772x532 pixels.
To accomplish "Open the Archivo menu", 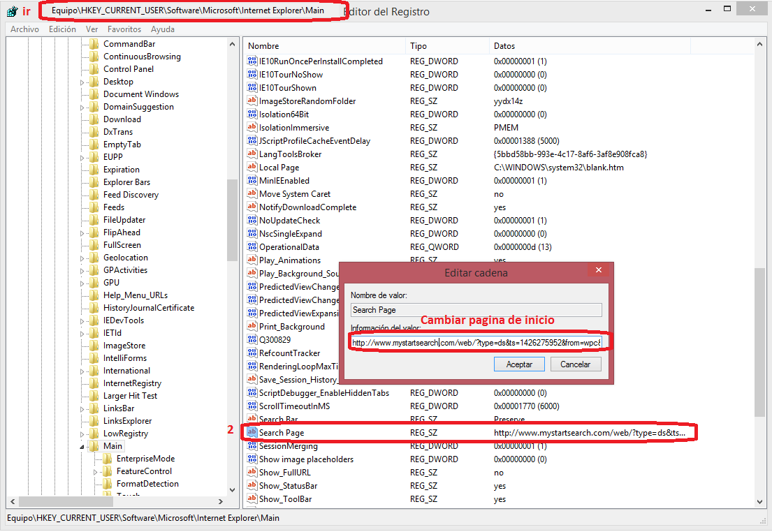I will tap(24, 29).
